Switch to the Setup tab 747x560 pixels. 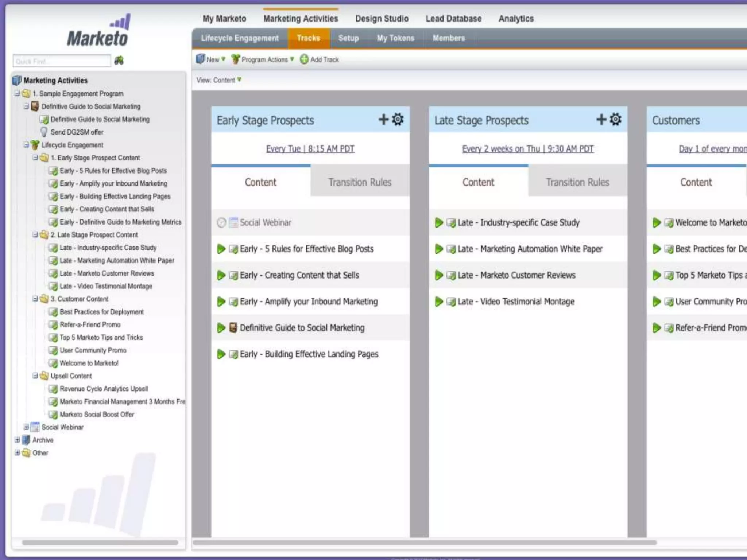348,38
